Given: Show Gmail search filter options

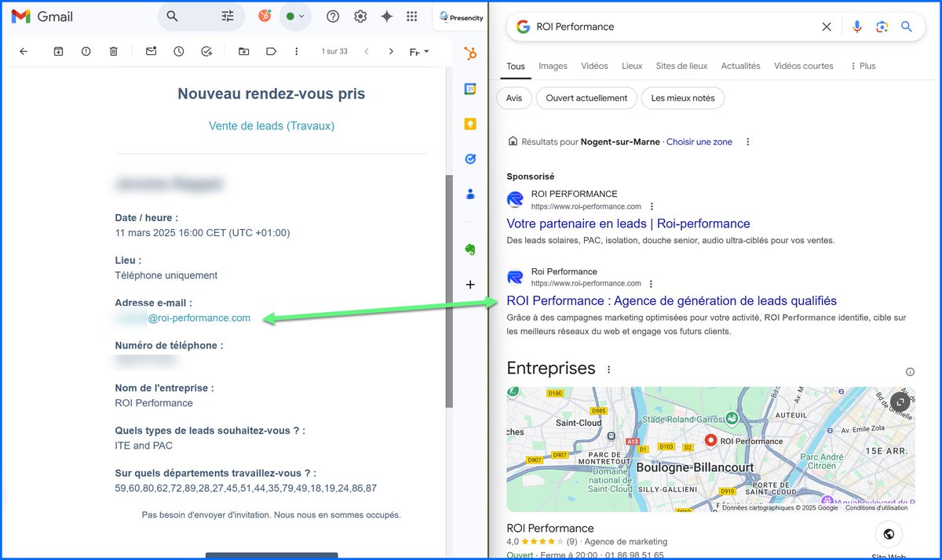Looking at the screenshot, I should pyautogui.click(x=228, y=16).
